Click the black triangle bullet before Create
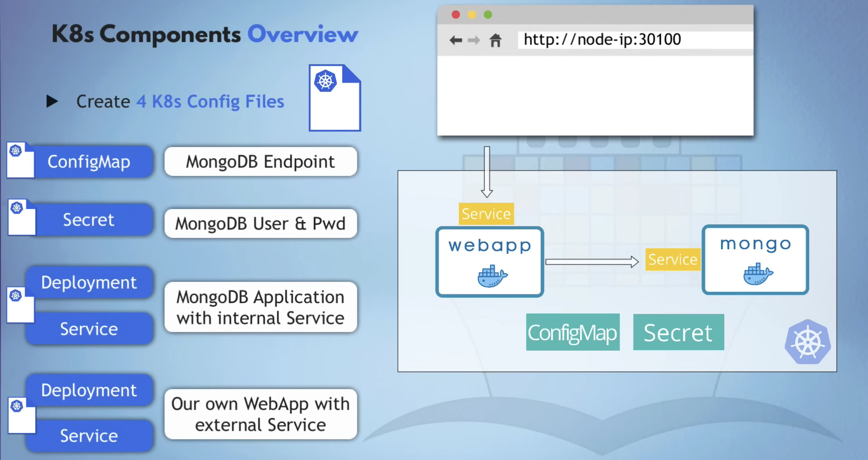Image resolution: width=868 pixels, height=460 pixels. pyautogui.click(x=52, y=101)
